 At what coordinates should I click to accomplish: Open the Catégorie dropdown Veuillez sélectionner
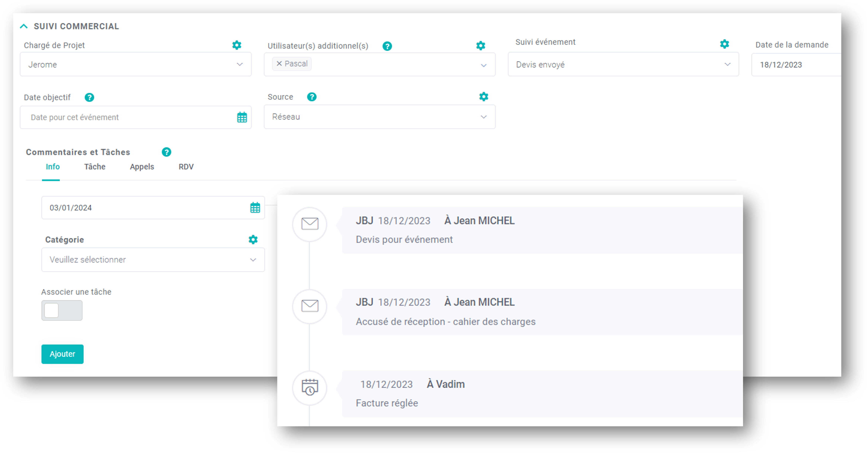pos(153,260)
